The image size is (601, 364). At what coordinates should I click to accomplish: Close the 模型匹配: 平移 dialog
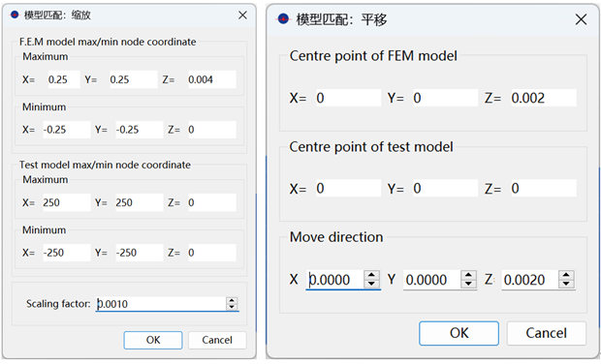581,19
